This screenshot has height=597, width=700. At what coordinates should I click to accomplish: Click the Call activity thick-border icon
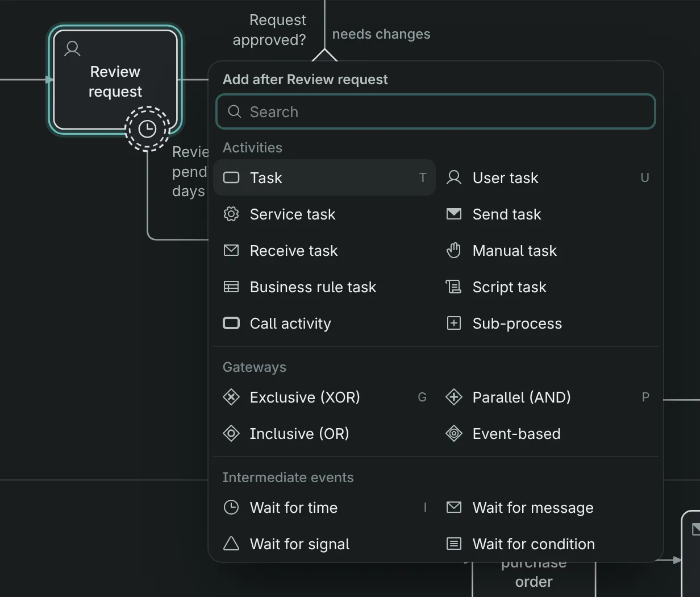click(231, 323)
